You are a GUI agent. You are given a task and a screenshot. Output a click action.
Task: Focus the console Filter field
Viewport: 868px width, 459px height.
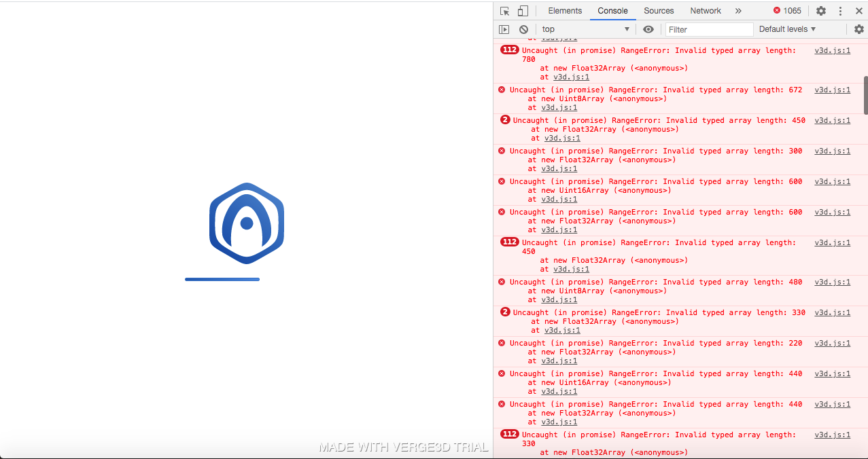(x=709, y=29)
